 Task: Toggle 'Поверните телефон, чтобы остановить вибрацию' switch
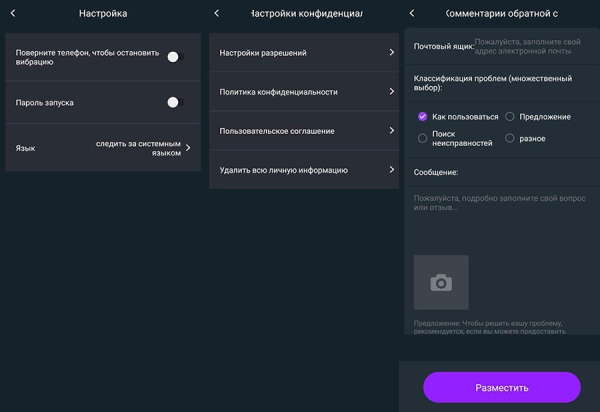click(x=175, y=57)
